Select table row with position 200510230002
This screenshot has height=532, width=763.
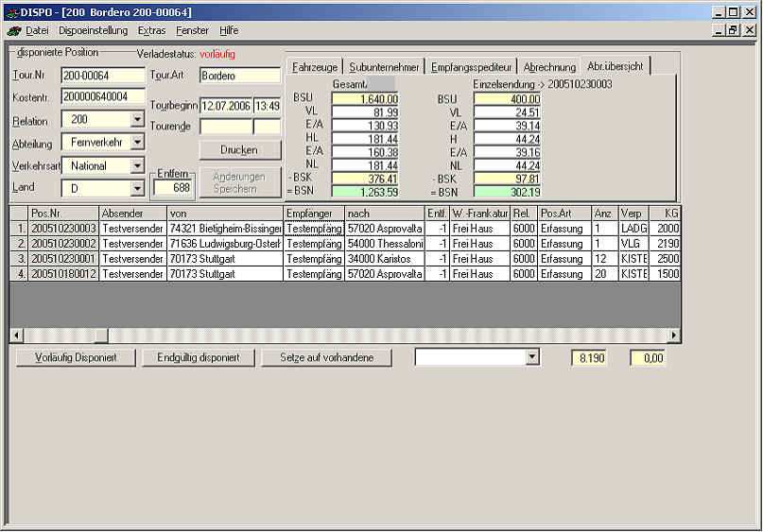(63, 244)
